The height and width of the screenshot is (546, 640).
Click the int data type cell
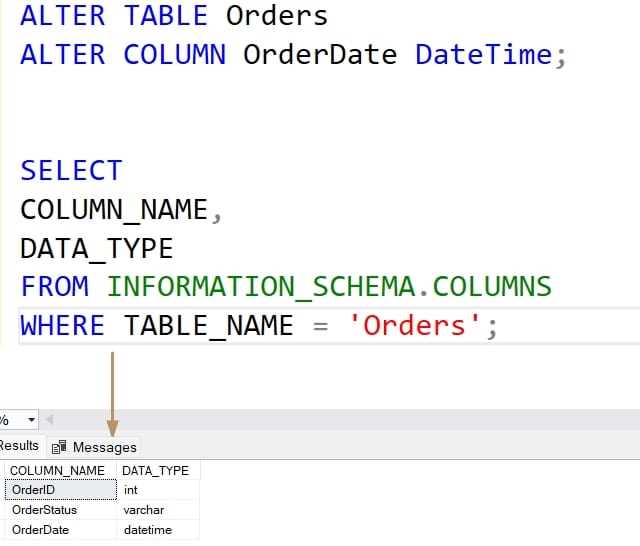[158, 490]
